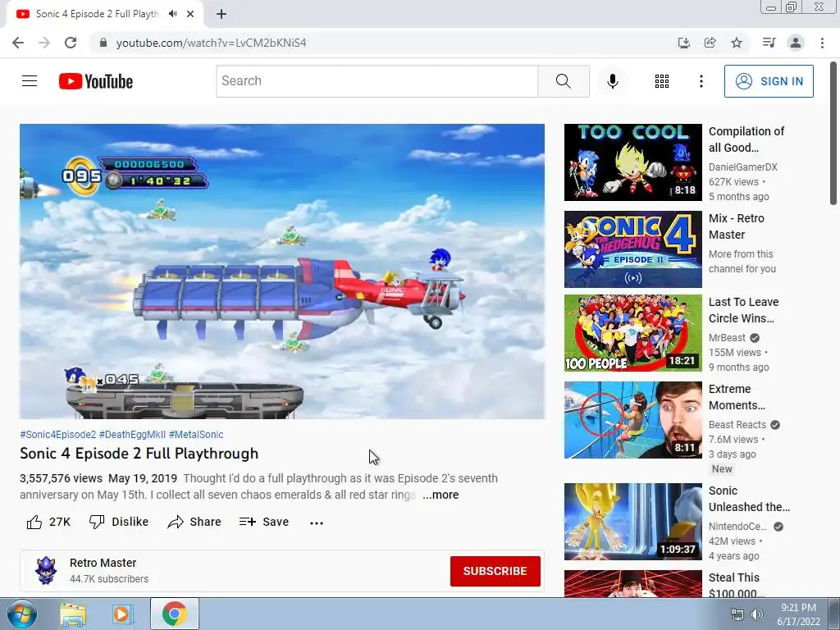840x630 pixels.
Task: Open the media control icon in Chrome toolbar
Action: [x=769, y=43]
